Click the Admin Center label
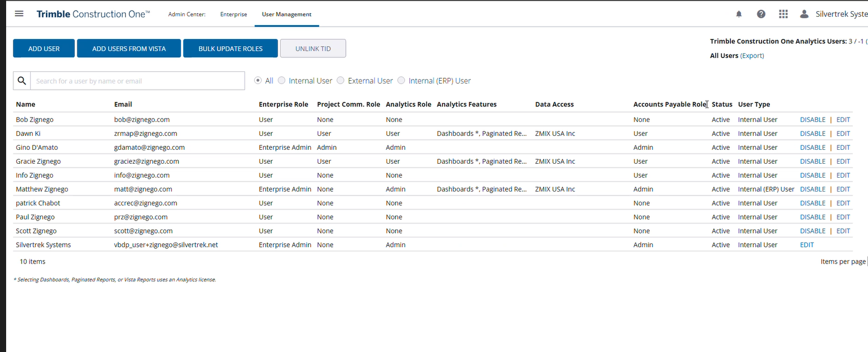This screenshot has height=352, width=868. (x=187, y=14)
